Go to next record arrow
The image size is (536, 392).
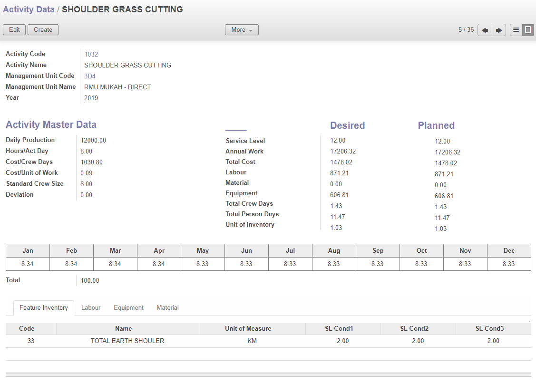coord(498,30)
